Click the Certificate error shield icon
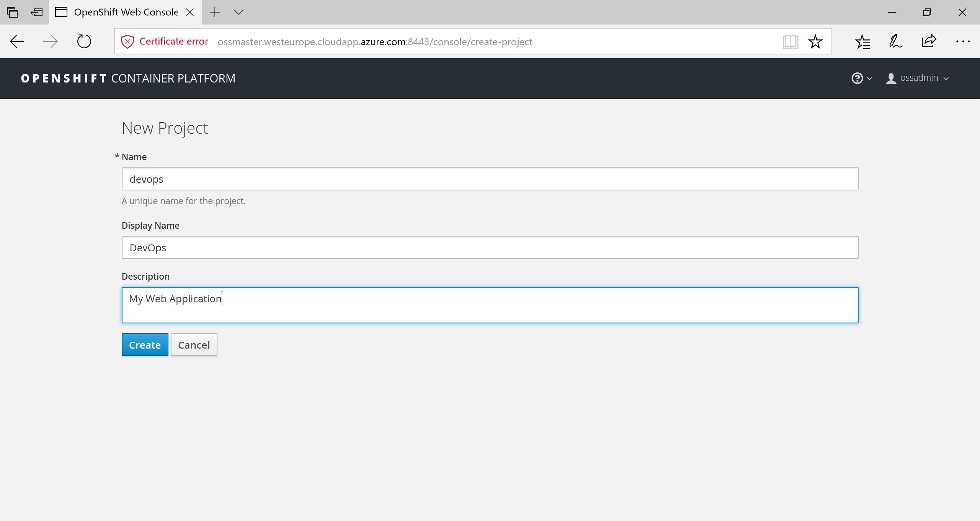980x521 pixels. click(127, 41)
